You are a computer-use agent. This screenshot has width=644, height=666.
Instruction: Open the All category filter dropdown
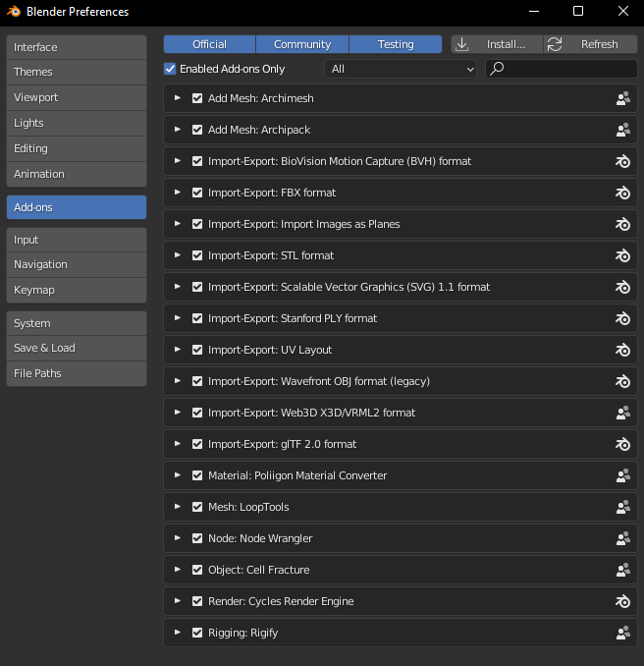click(401, 69)
